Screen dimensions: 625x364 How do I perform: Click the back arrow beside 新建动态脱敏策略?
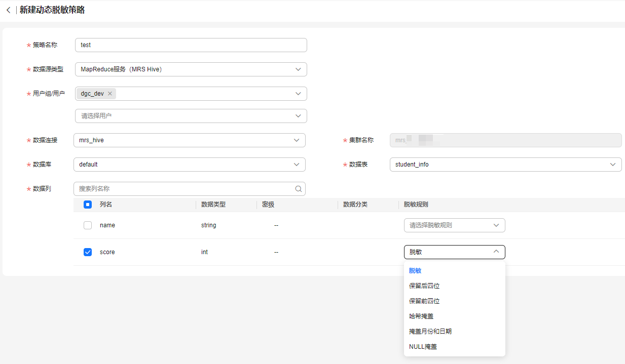[x=8, y=10]
